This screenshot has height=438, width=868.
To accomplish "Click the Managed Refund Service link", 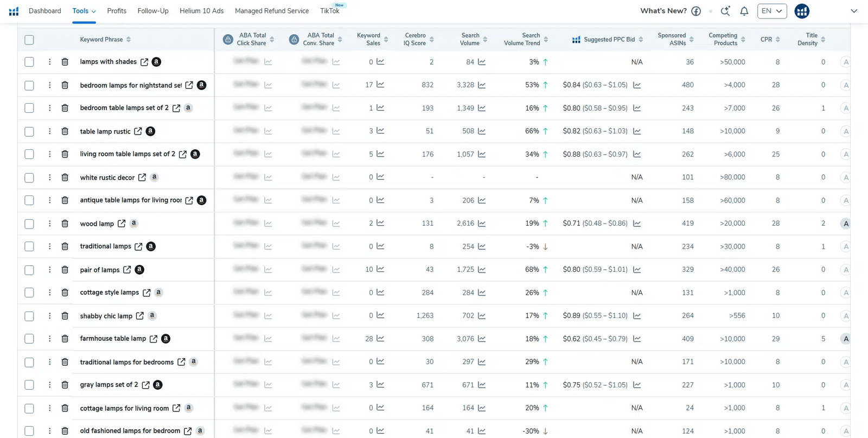I will 271,11.
